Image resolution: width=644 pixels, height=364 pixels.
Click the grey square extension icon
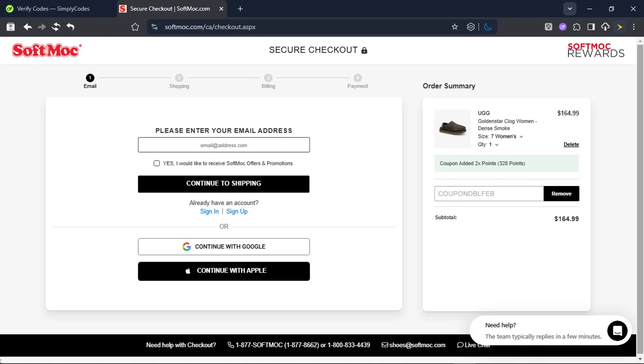tap(548, 27)
